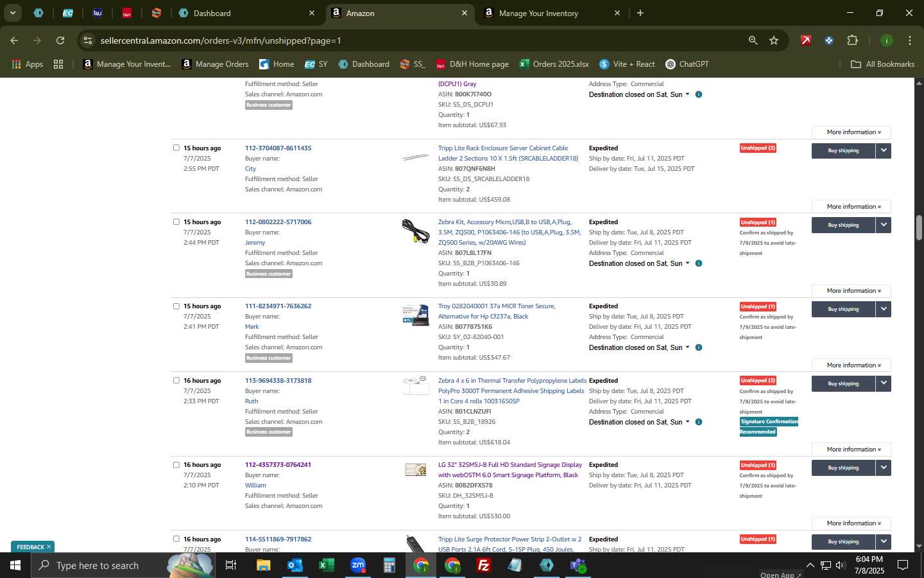Show More information for Ruth's order

click(x=851, y=450)
